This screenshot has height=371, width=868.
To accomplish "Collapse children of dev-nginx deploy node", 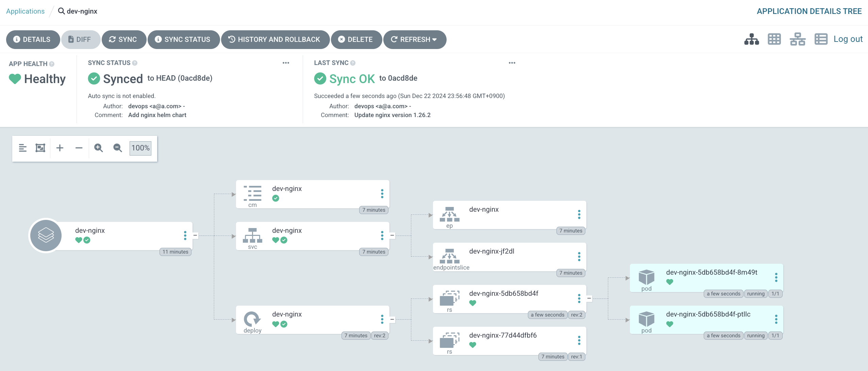I will click(x=392, y=320).
